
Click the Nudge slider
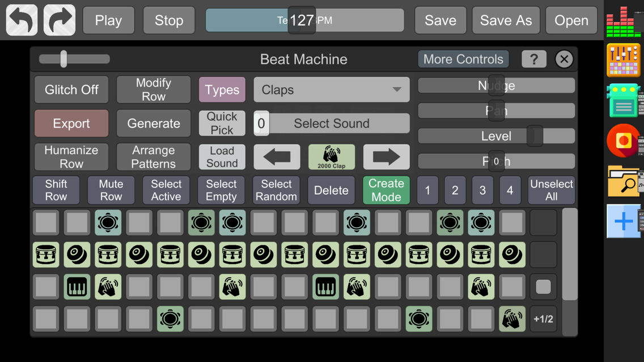click(496, 86)
